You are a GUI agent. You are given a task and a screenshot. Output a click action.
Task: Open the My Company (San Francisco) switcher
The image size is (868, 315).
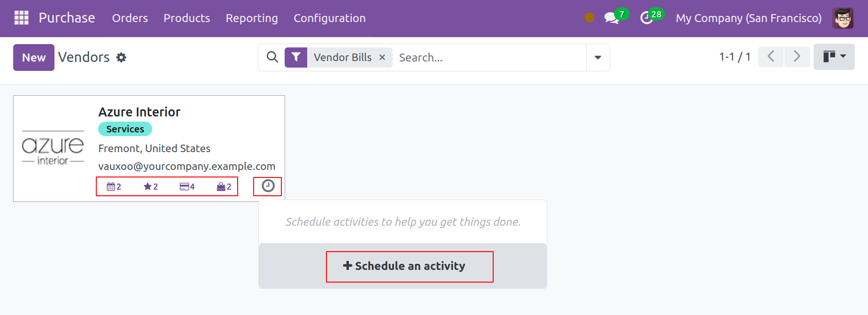click(749, 18)
